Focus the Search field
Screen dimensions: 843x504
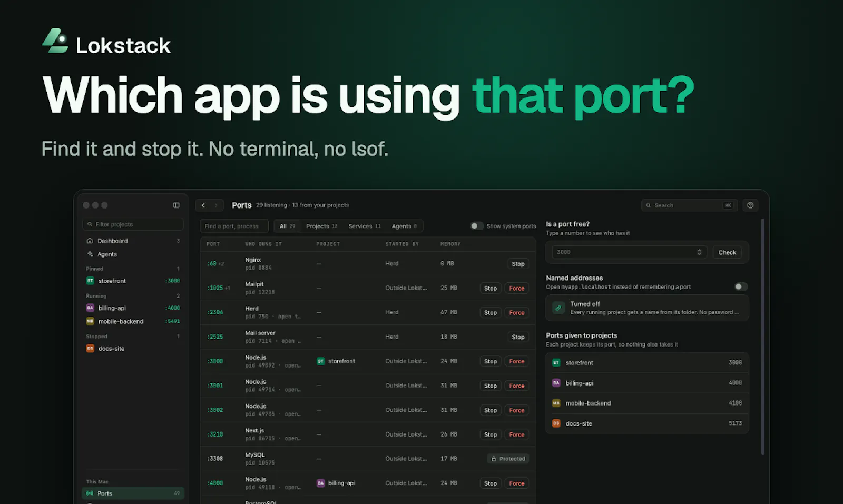point(690,205)
